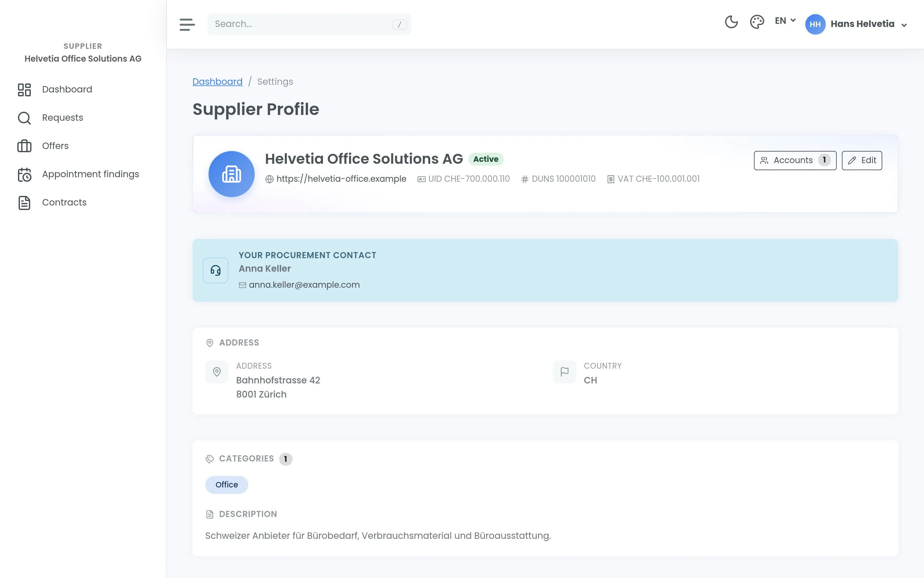Click the Dashboard grid icon in sidebar
Viewport: 924px width, 578px height.
pos(24,90)
